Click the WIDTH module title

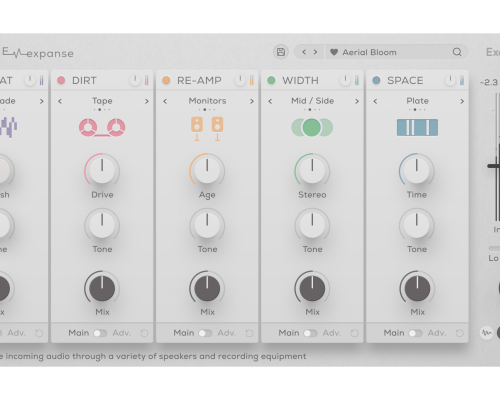click(300, 81)
